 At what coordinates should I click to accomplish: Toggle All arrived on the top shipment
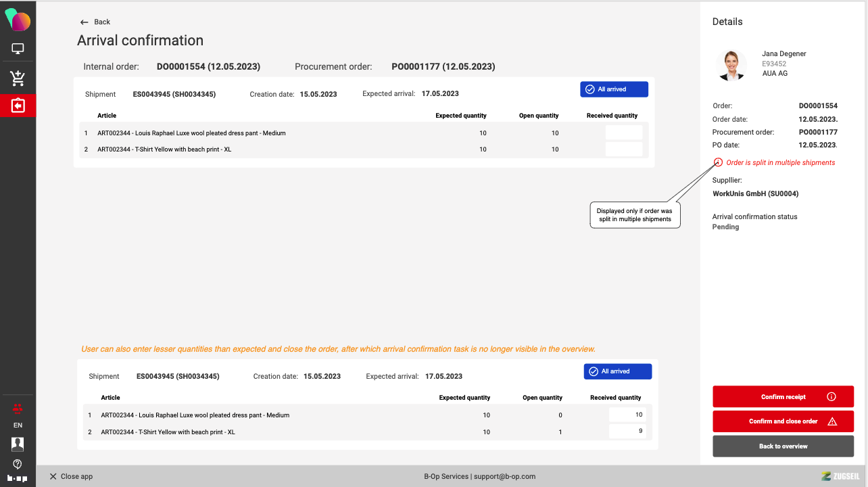(x=614, y=89)
